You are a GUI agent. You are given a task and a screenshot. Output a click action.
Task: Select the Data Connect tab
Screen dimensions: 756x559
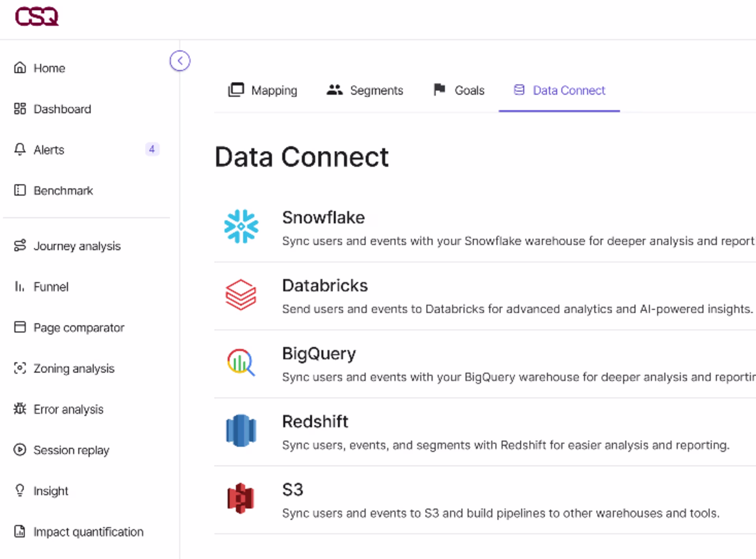pos(559,90)
